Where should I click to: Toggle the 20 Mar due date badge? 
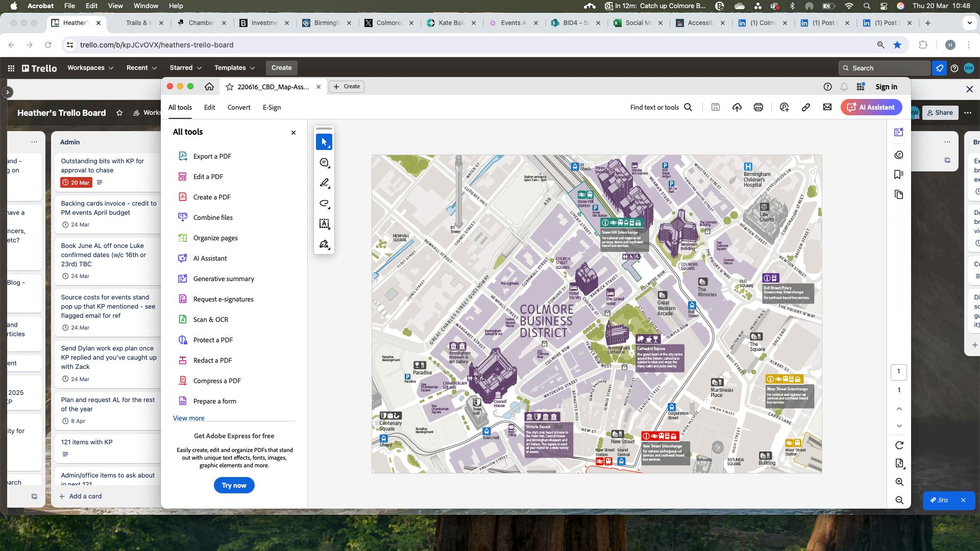point(76,183)
